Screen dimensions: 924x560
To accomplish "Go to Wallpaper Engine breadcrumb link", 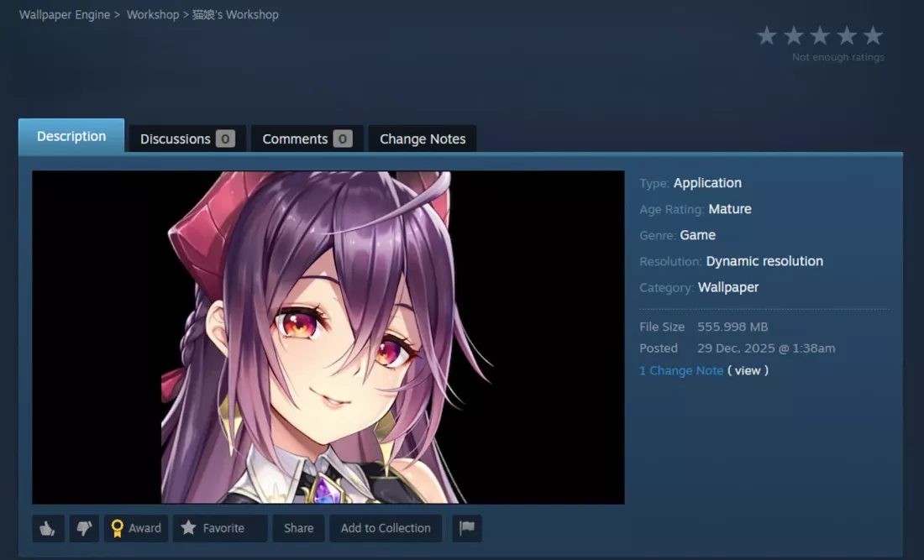I will (x=65, y=15).
